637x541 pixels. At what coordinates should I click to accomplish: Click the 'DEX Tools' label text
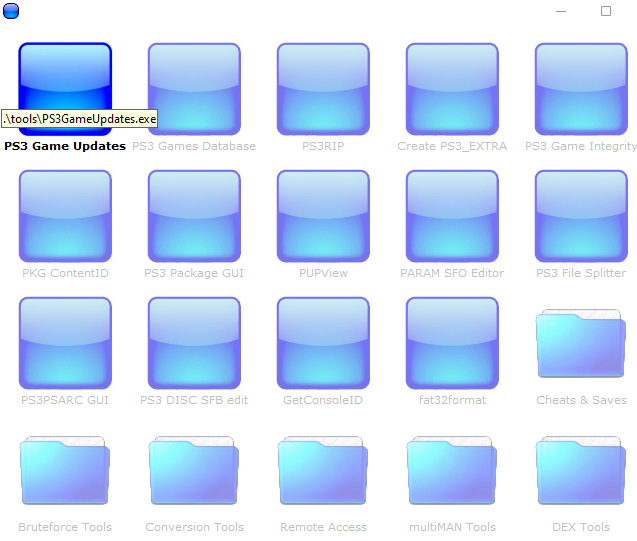(x=581, y=527)
